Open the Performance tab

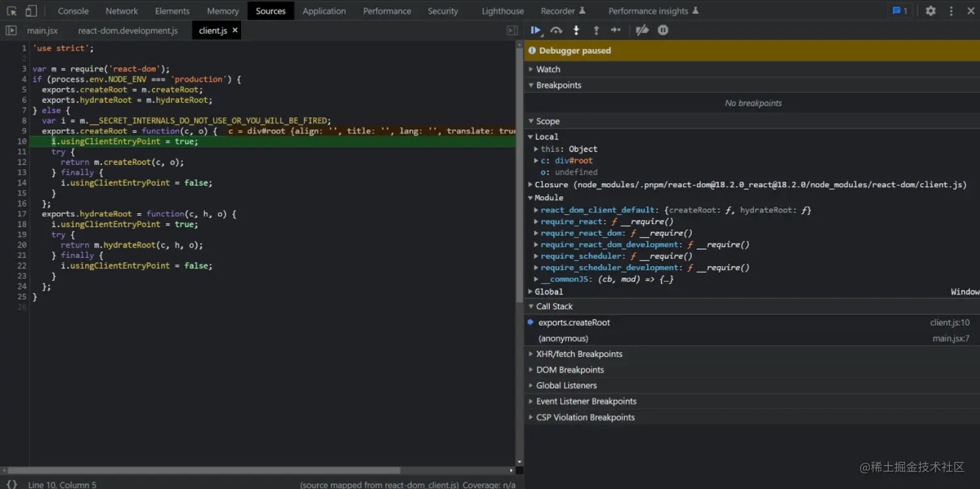387,11
